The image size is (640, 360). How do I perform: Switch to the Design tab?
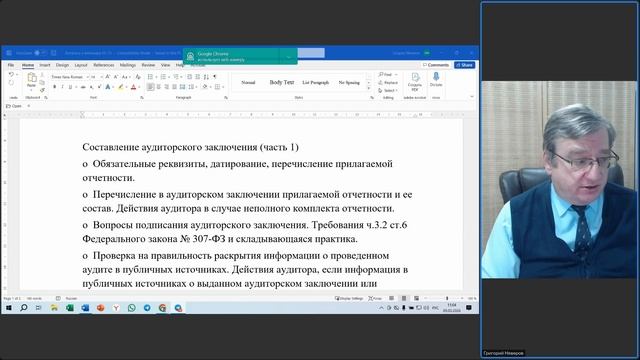click(x=62, y=65)
